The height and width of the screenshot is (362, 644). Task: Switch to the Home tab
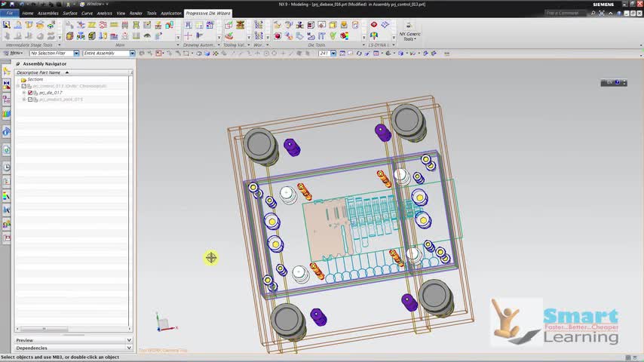coord(28,13)
